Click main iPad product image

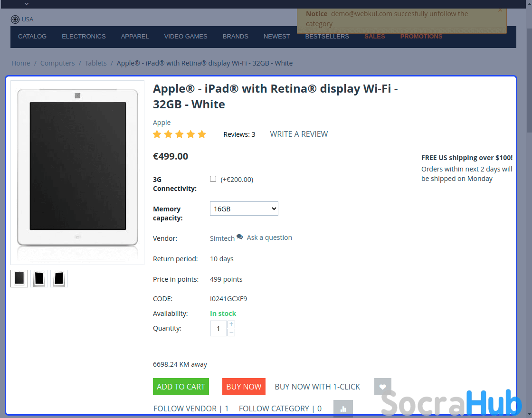tap(77, 172)
